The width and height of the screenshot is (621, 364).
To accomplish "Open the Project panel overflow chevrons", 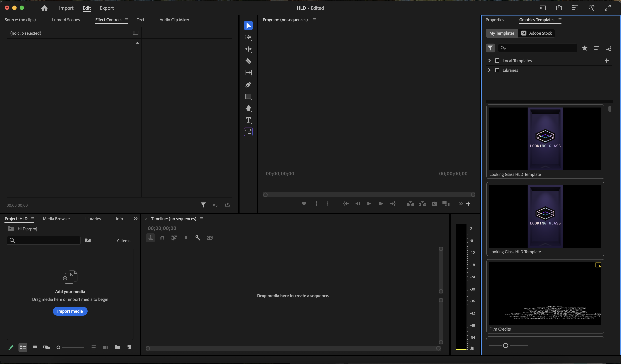I will [135, 219].
